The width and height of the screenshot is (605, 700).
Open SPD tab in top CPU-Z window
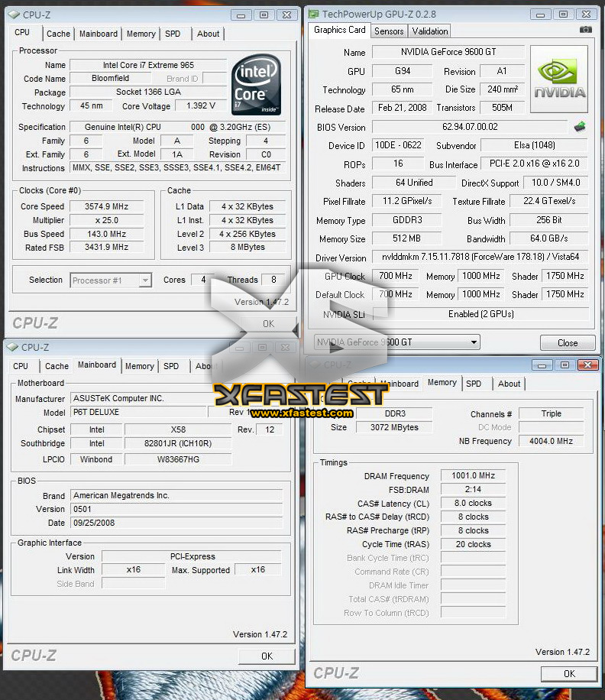[173, 34]
